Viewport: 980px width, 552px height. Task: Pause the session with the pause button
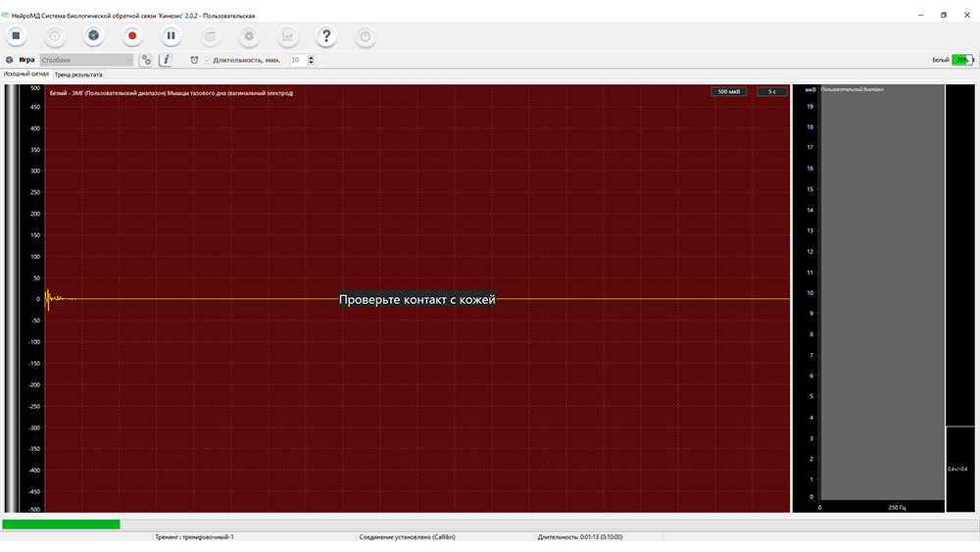(171, 35)
